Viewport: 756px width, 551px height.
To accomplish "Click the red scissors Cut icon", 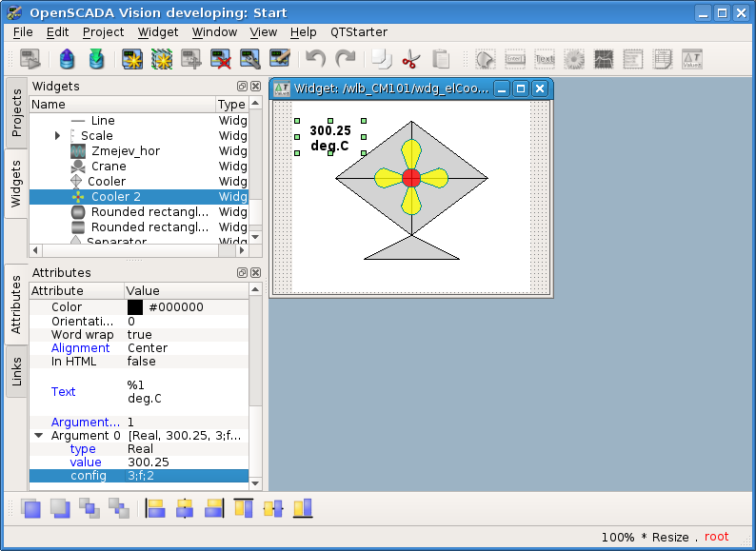I will point(410,59).
